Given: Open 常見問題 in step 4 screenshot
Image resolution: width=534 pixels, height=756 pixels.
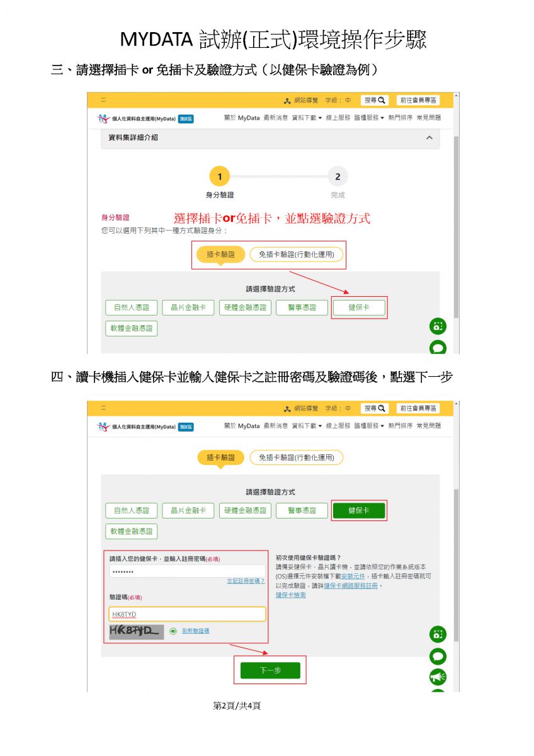Looking at the screenshot, I should 429,426.
